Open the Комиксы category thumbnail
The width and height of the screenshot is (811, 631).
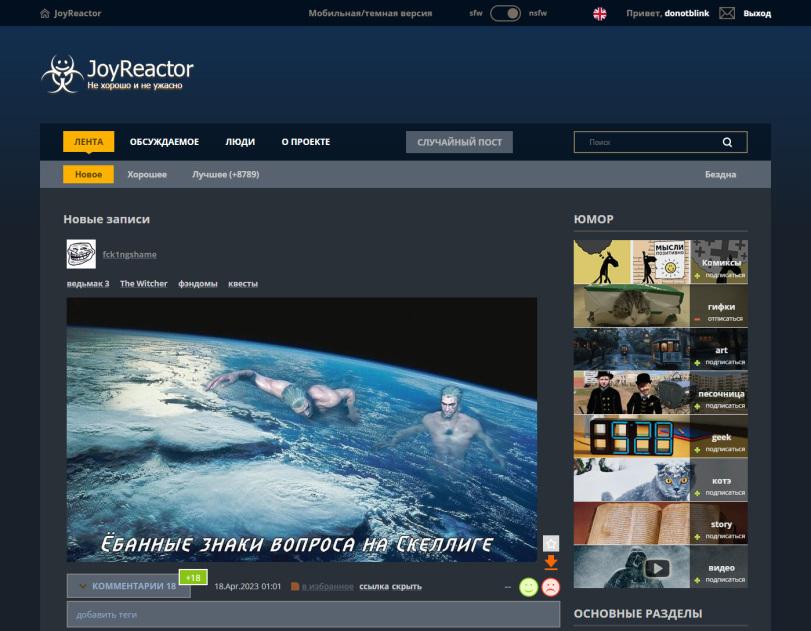pos(632,262)
